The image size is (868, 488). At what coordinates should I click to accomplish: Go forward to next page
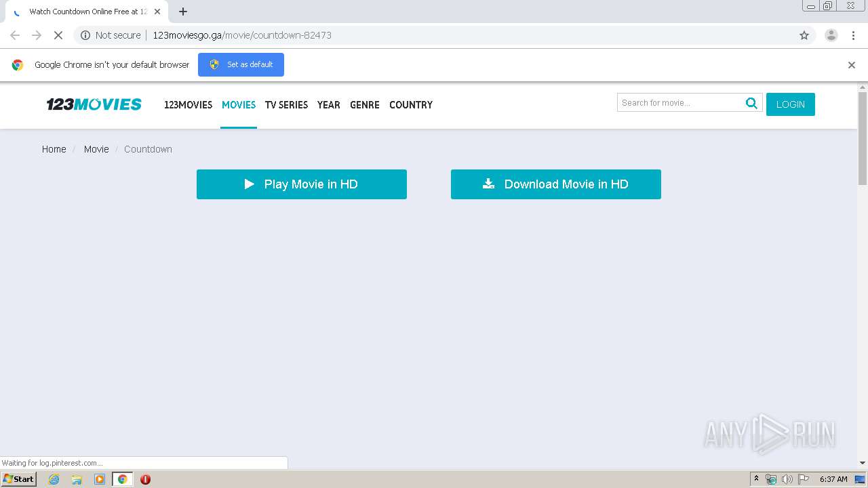pyautogui.click(x=37, y=35)
